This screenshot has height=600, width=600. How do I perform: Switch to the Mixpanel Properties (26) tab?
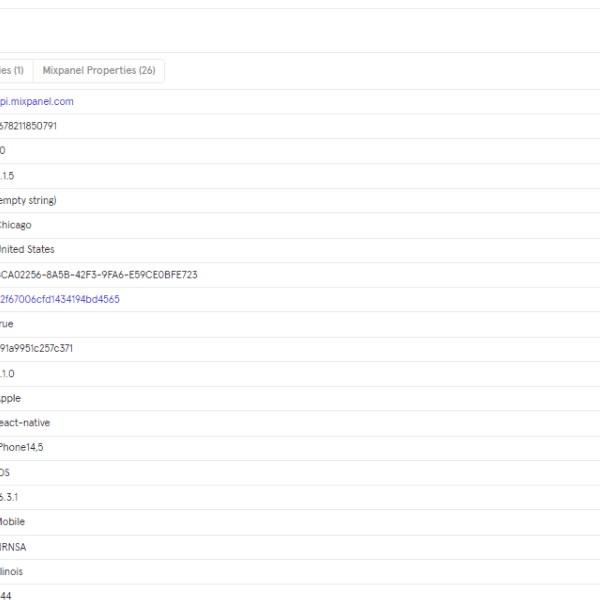point(98,71)
